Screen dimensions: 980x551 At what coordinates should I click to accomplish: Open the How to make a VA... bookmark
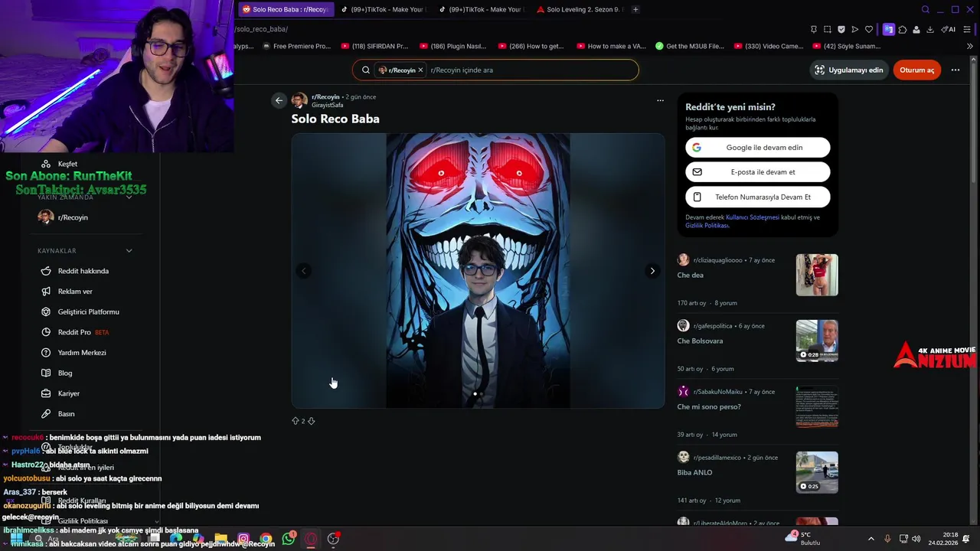coord(611,46)
